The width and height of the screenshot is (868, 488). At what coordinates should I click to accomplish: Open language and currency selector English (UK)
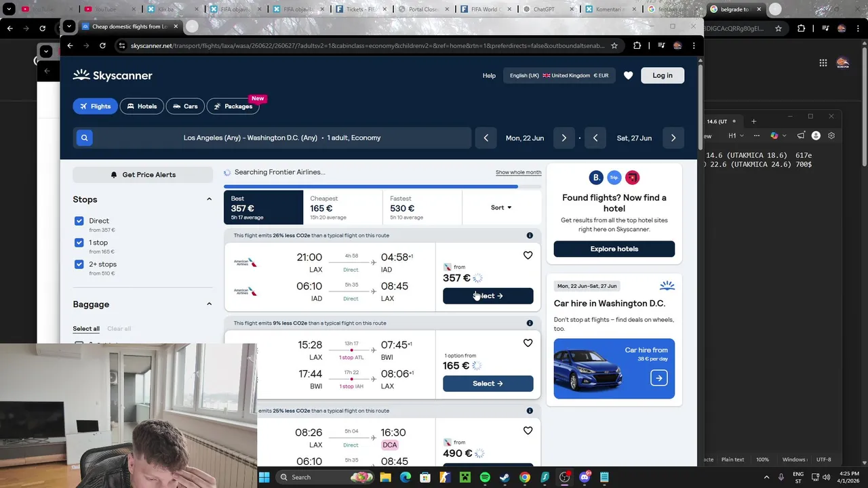click(559, 75)
